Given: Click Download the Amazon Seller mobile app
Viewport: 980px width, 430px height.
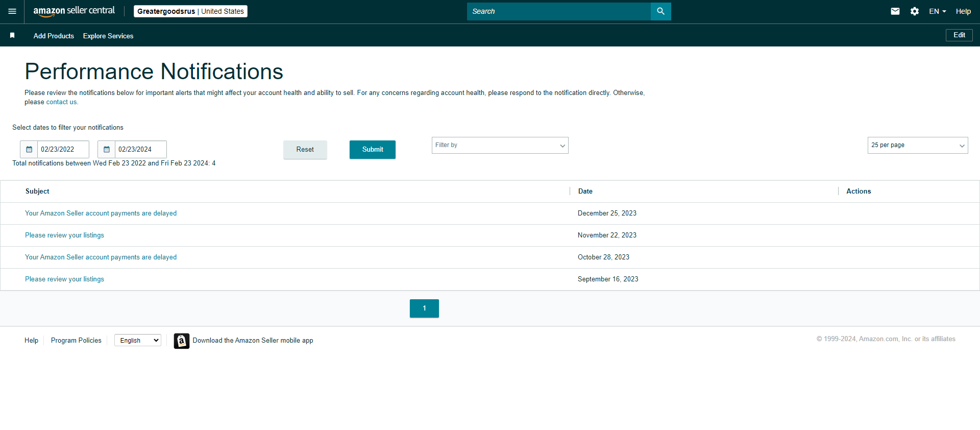Looking at the screenshot, I should coord(253,341).
